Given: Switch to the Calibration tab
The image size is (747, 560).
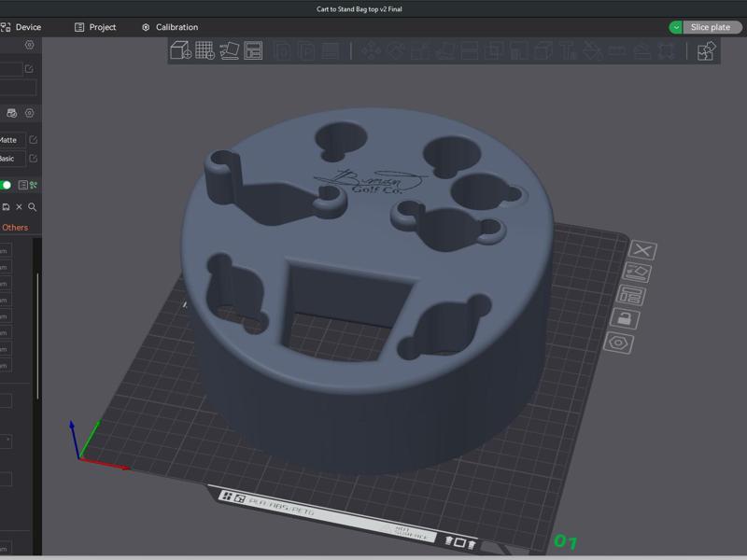Looking at the screenshot, I should [169, 27].
